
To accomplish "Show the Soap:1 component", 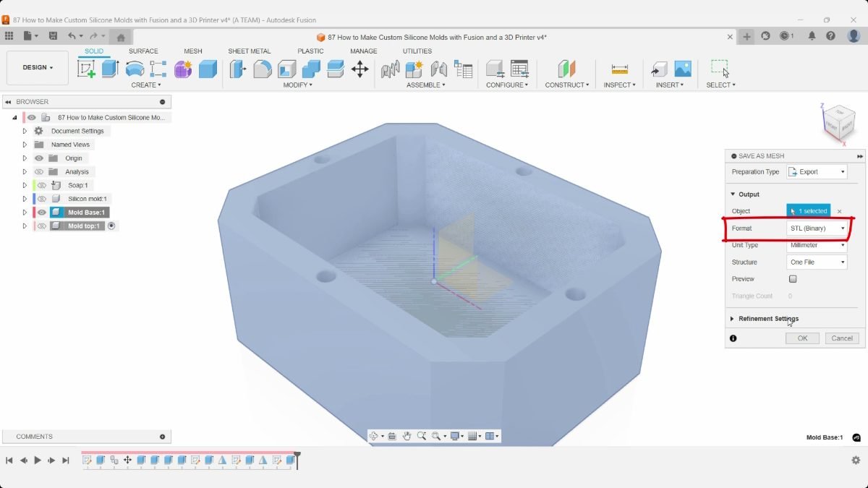I will (42, 185).
